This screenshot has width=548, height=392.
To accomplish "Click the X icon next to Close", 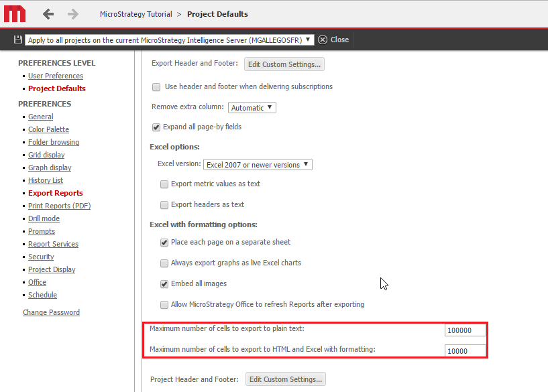I will (321, 40).
